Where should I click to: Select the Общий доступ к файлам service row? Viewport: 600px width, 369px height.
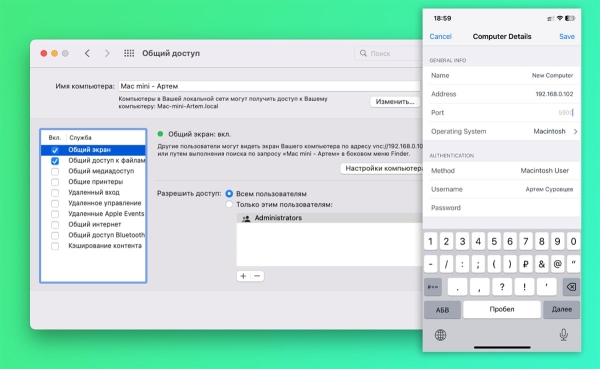click(93, 160)
